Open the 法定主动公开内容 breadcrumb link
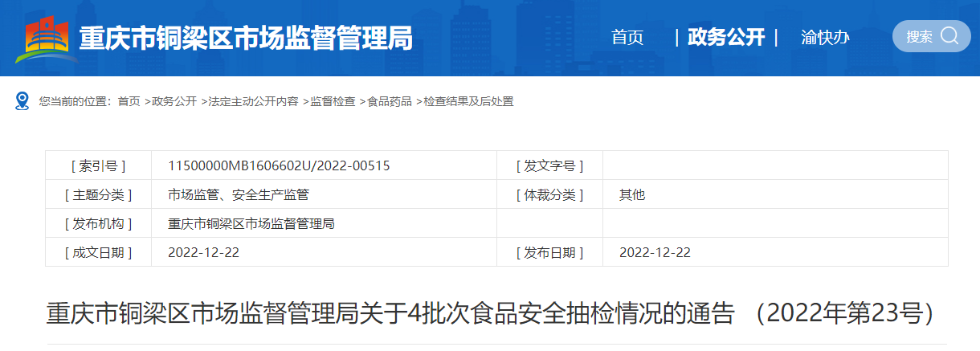Screen dimensions: 980x351 tap(253, 101)
